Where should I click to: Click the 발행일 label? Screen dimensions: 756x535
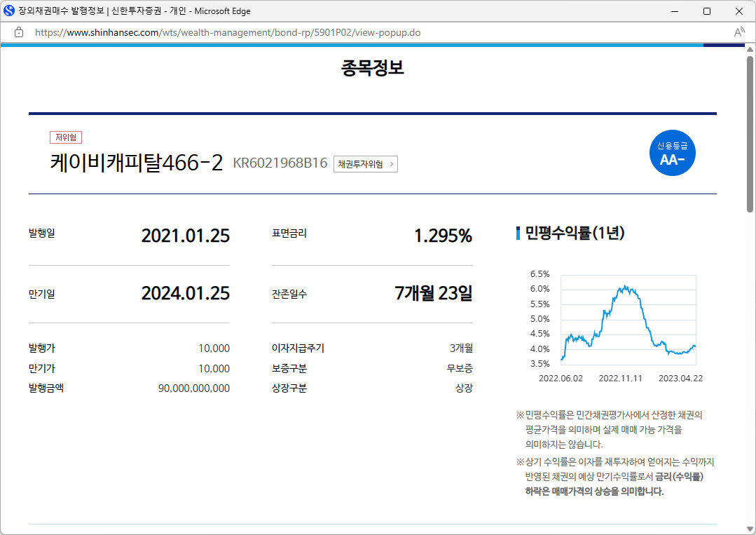pyautogui.click(x=42, y=233)
